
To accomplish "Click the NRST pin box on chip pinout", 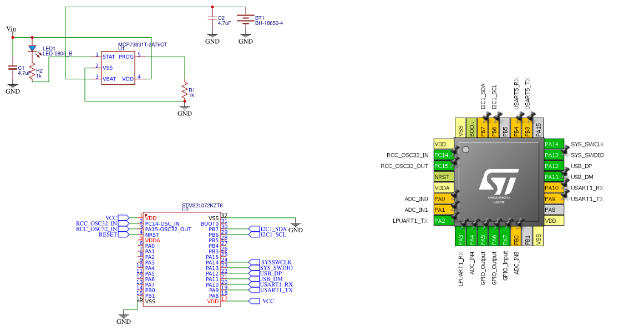I will [x=443, y=177].
